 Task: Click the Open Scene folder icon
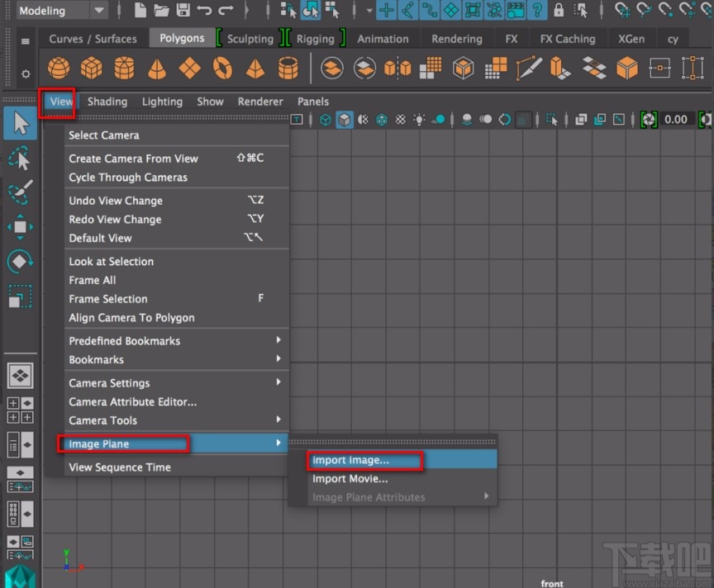pyautogui.click(x=161, y=10)
